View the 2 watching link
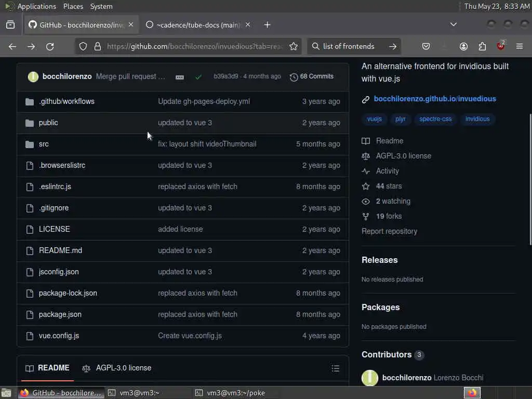The width and height of the screenshot is (532, 399). 386,201
